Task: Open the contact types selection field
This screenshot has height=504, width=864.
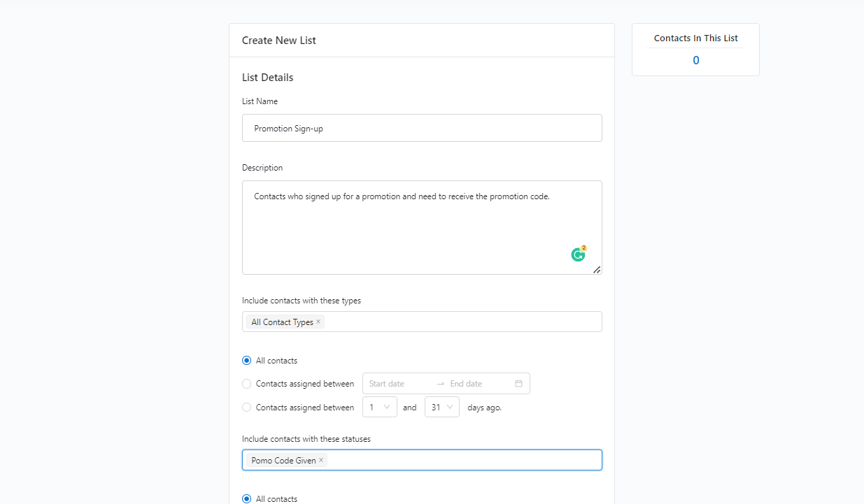Action: point(462,322)
